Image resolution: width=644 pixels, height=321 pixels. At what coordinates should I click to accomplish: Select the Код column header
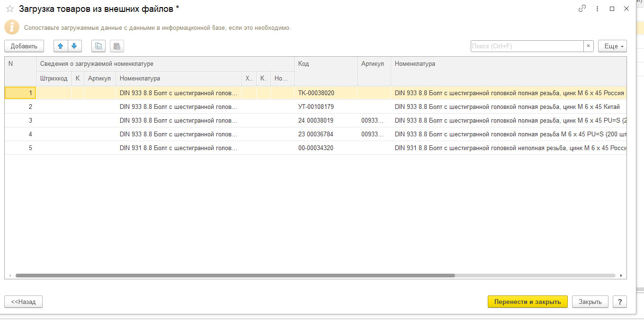click(325, 64)
